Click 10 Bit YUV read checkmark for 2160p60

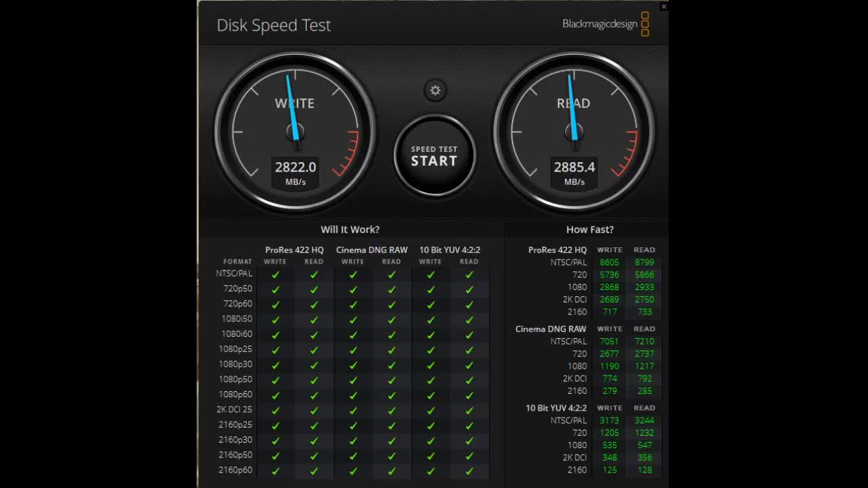[469, 471]
